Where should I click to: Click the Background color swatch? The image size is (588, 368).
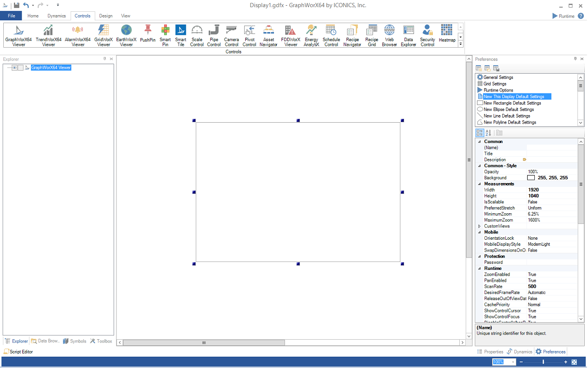(x=531, y=178)
